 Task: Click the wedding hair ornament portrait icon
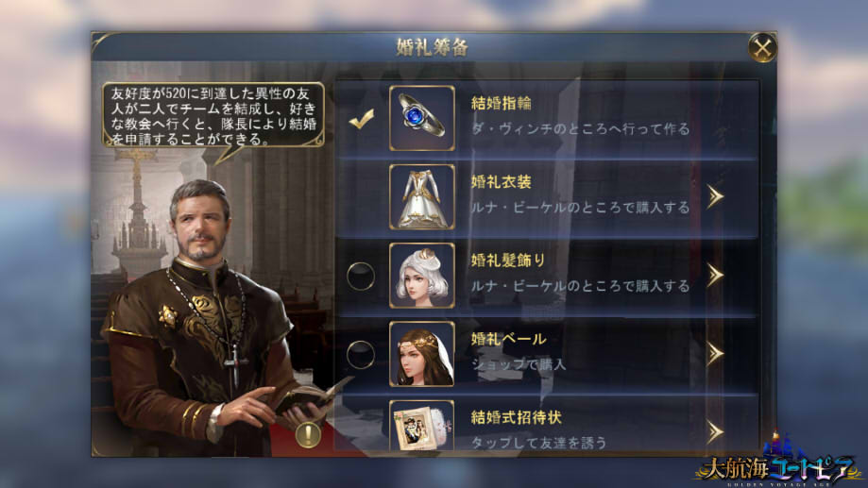pos(422,276)
